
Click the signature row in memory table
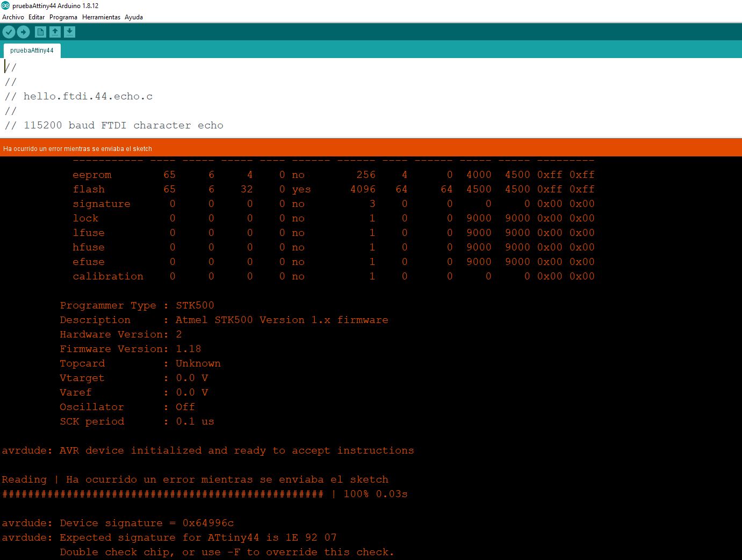click(334, 204)
